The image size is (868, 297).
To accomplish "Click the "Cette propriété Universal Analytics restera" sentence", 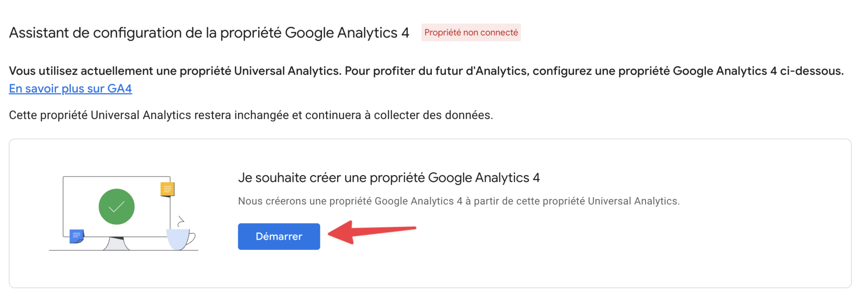I will pos(250,115).
